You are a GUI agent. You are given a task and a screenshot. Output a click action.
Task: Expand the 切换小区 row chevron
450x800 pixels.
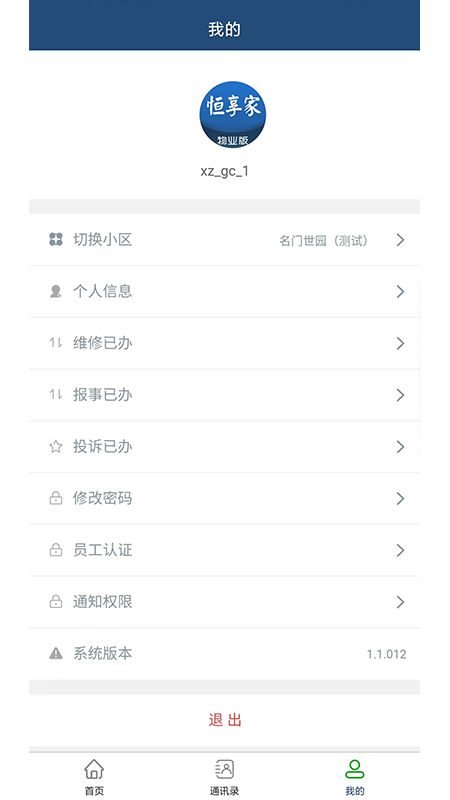tap(401, 240)
